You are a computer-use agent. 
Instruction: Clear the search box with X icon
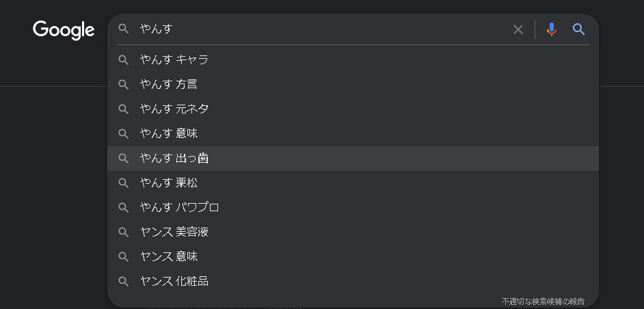click(x=518, y=29)
